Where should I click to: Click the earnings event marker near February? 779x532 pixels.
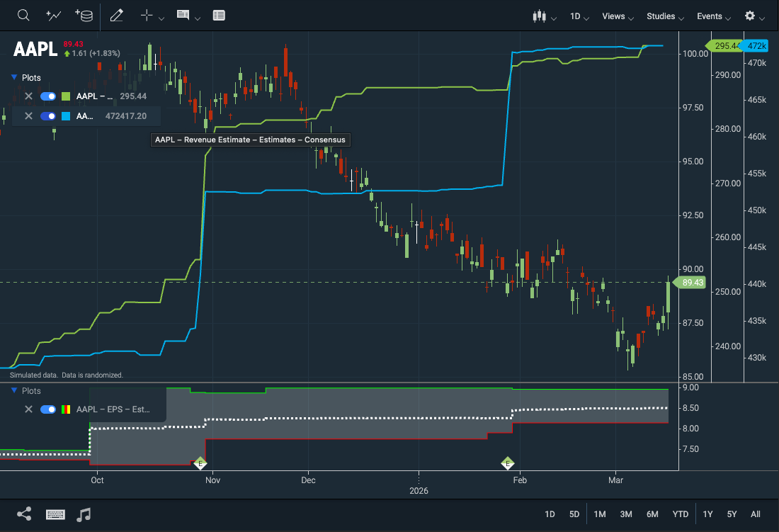[x=507, y=463]
